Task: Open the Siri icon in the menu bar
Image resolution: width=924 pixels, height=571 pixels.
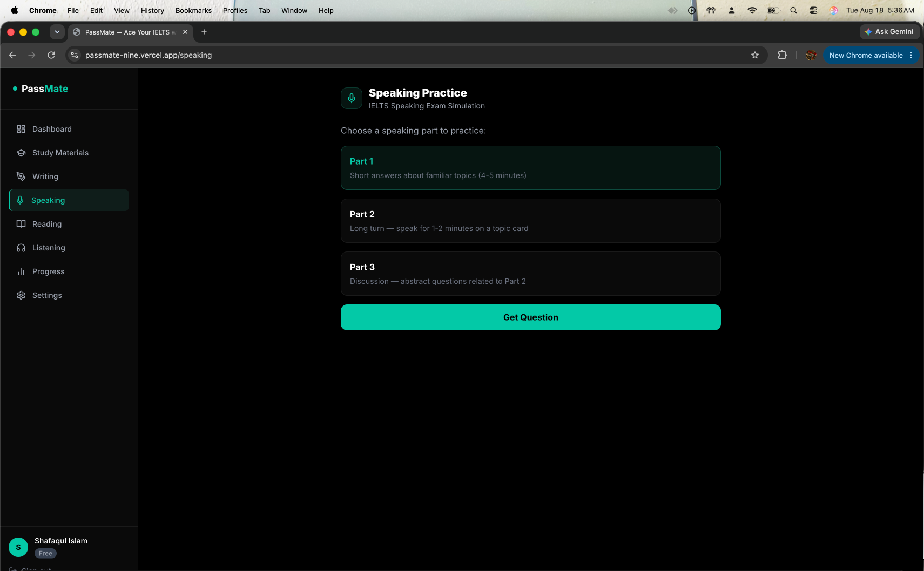Action: 833,10
